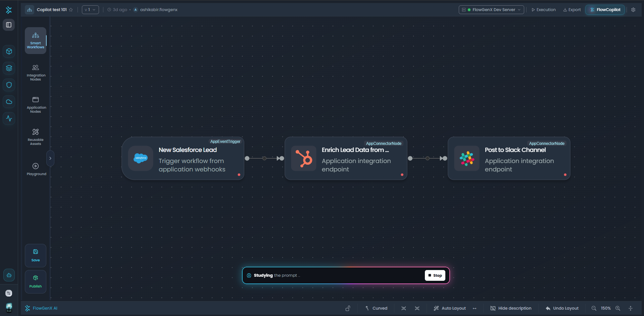Screen dimensions: 644x316
Task: Click the Salesforce node red status dot
Action: 239,175
